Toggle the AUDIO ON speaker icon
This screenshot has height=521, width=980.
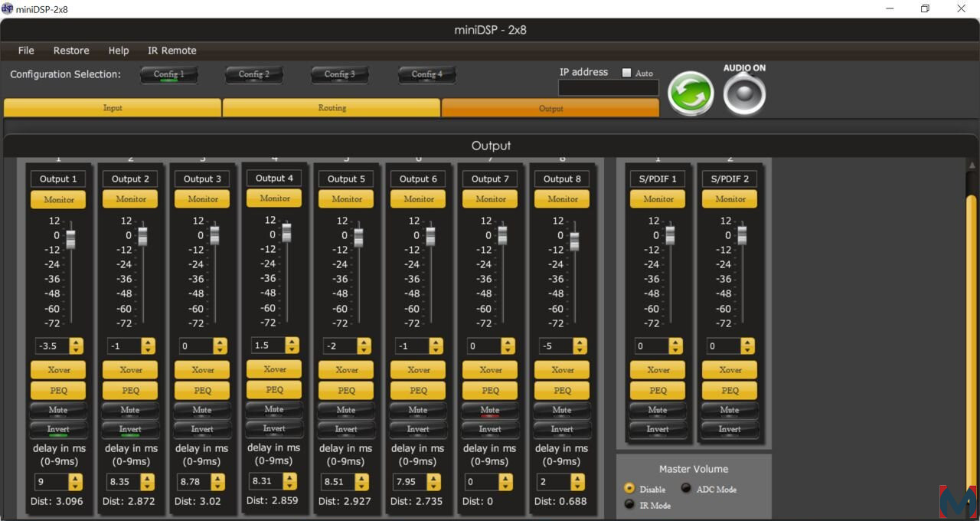(x=744, y=94)
